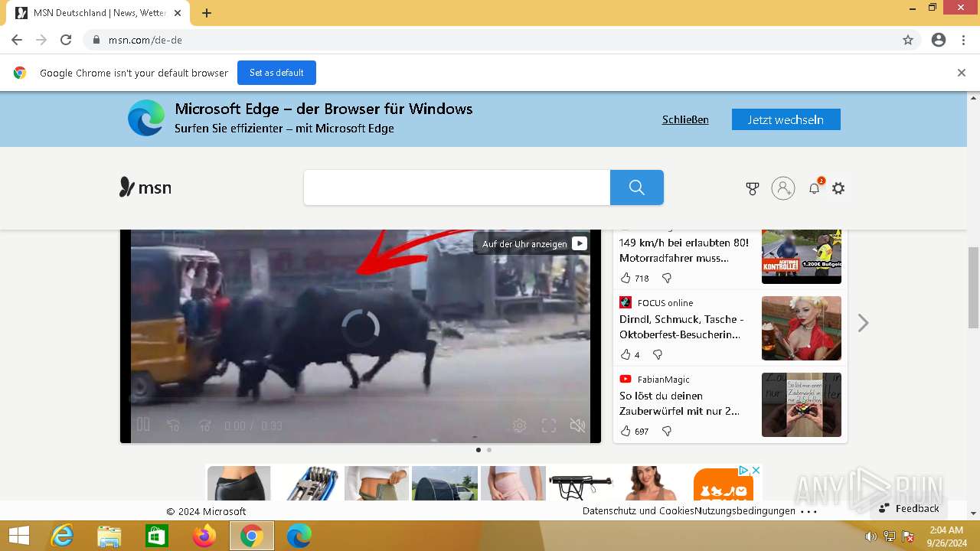Open the footer more options ellipsis

click(808, 511)
